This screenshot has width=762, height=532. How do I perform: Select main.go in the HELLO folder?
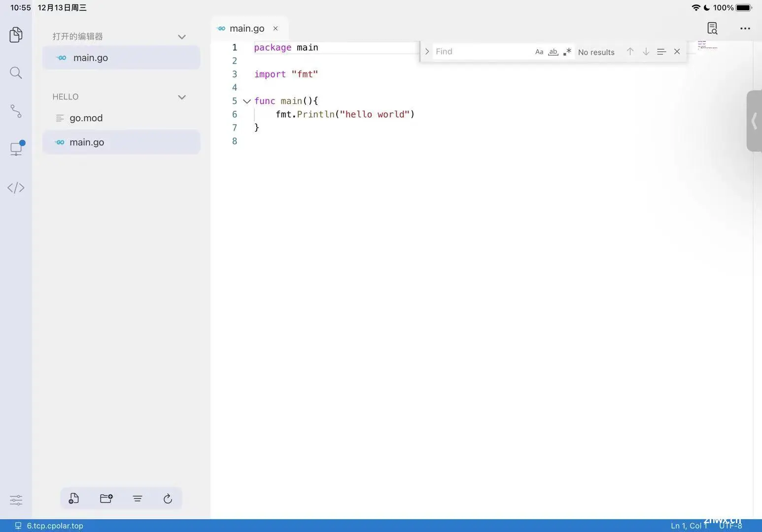121,142
